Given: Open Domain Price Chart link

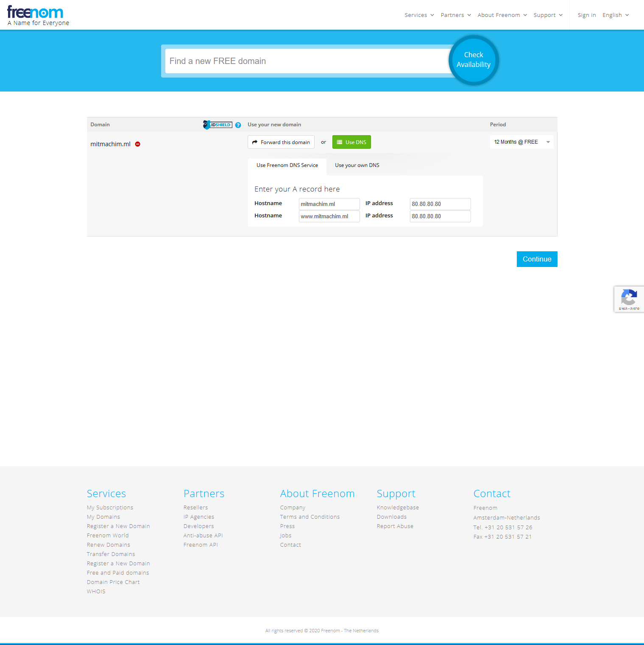Looking at the screenshot, I should [113, 582].
